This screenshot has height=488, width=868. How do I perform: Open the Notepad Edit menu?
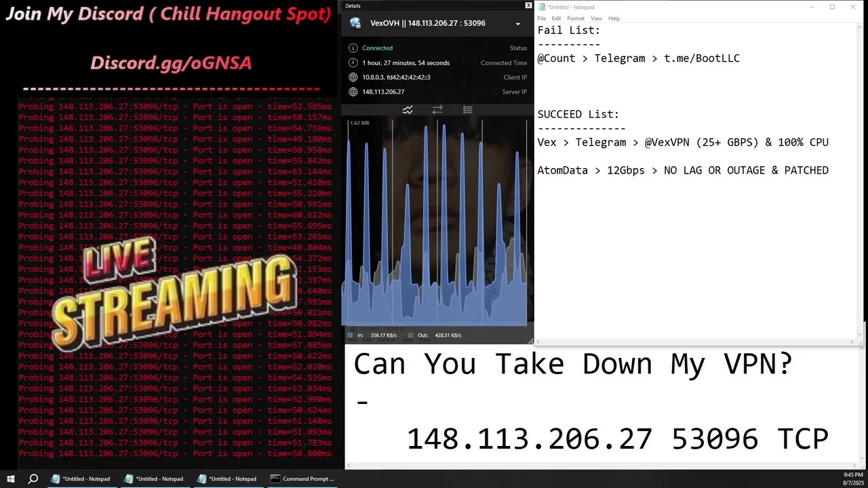pos(556,18)
